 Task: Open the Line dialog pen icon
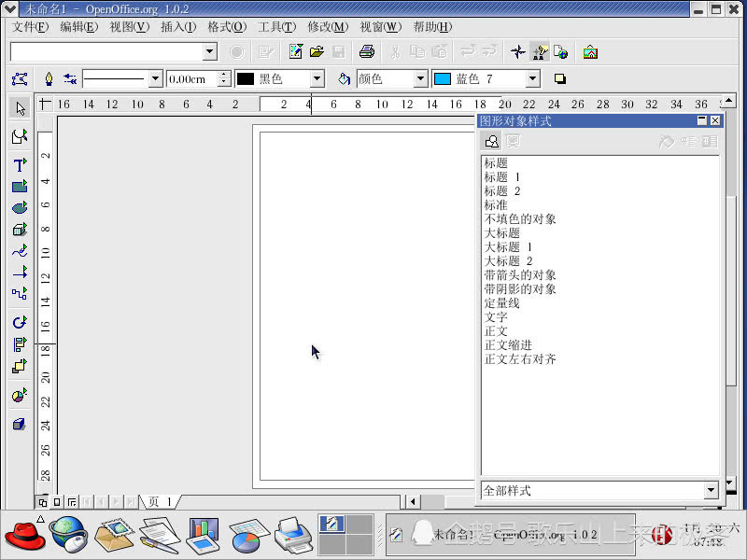pos(49,79)
